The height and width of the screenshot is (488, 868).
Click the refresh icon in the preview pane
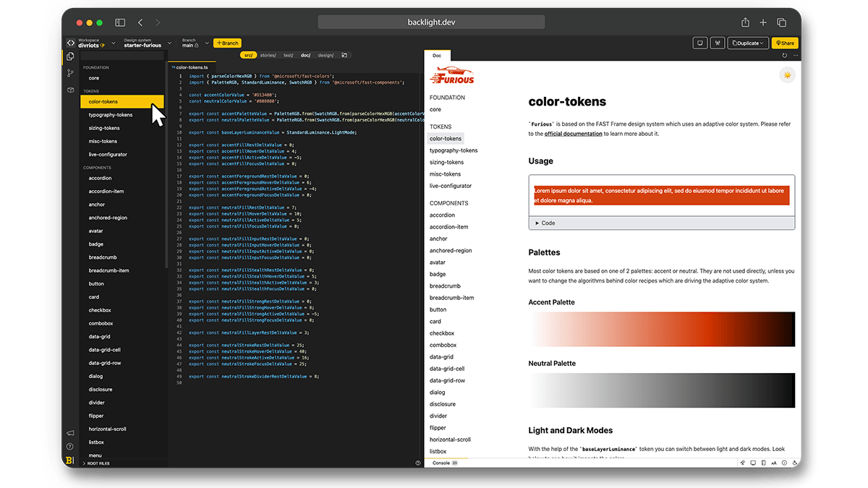[x=785, y=56]
